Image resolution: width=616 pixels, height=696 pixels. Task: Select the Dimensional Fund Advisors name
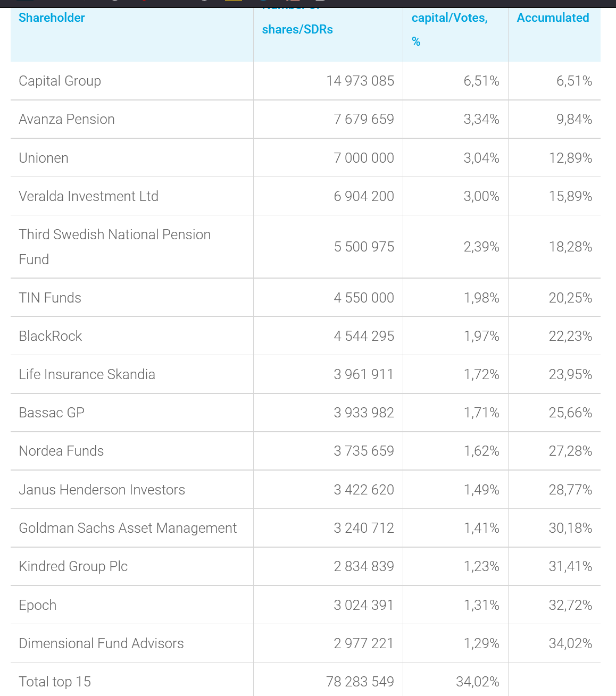pos(101,643)
